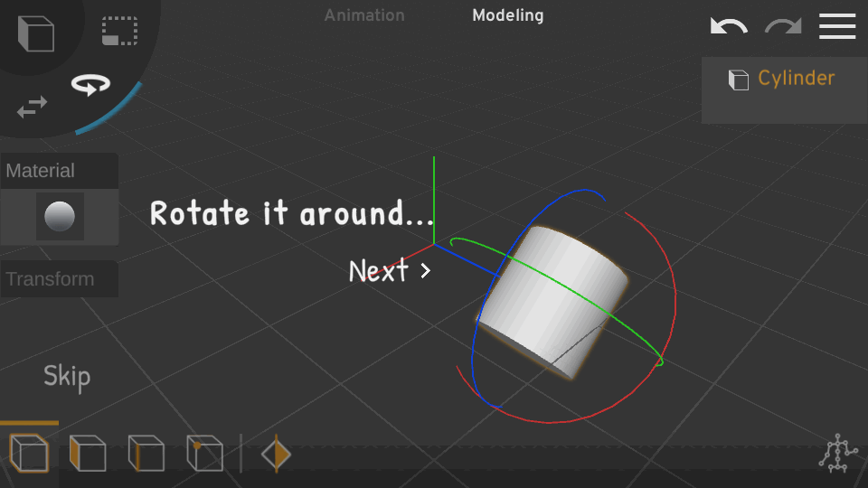Viewport: 868px width, 488px height.
Task: Switch to the move arrows tool
Action: (33, 107)
